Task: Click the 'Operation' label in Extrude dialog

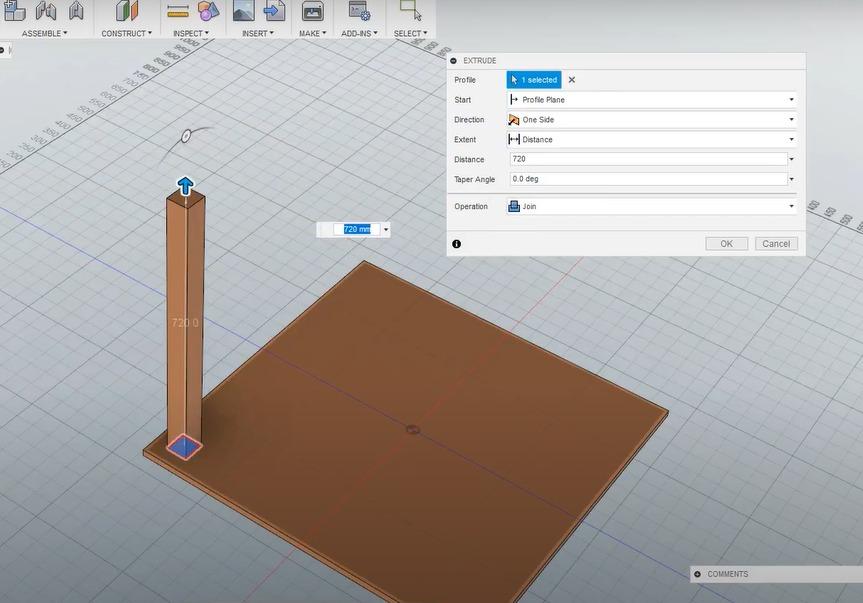Action: pyautogui.click(x=471, y=206)
